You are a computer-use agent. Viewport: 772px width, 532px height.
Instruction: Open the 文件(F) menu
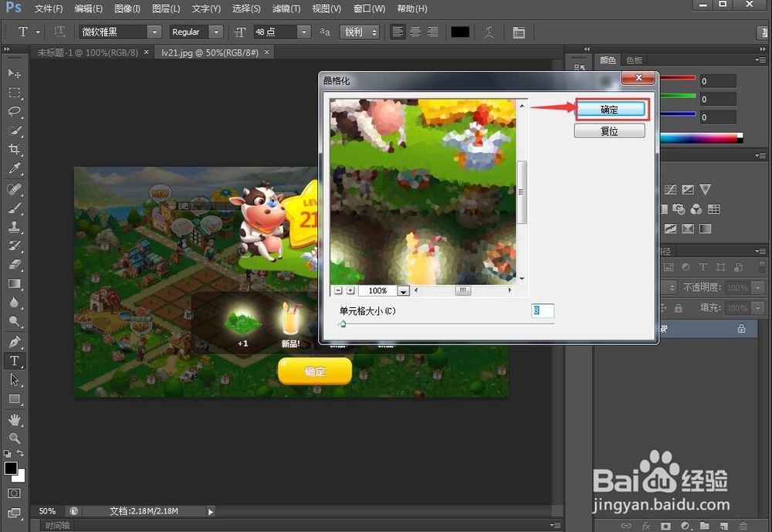tap(49, 8)
